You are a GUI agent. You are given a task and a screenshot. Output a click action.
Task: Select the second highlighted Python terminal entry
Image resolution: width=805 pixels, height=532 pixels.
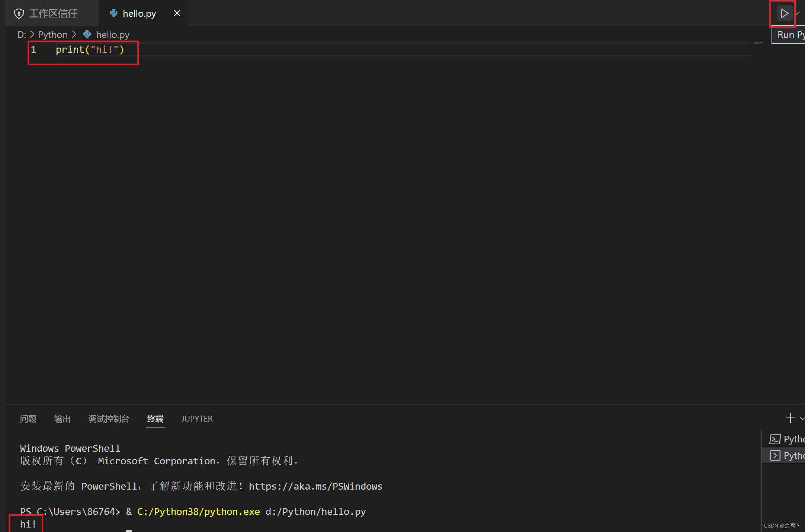(x=784, y=455)
